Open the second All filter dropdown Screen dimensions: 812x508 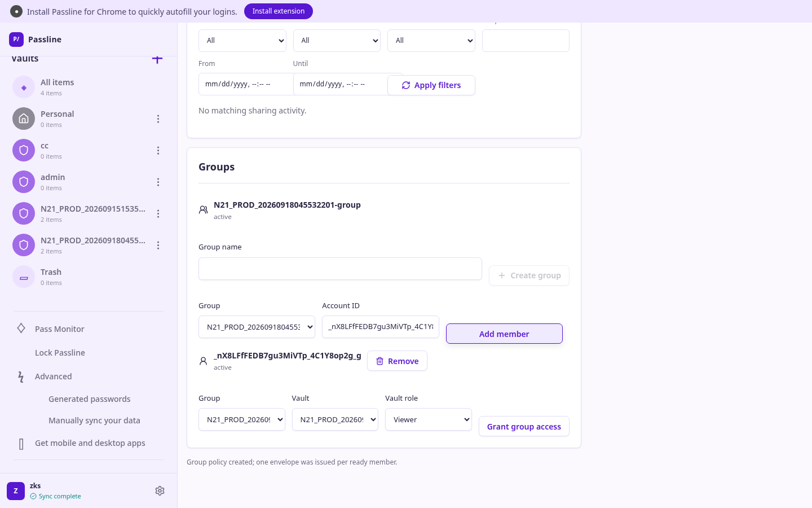pyautogui.click(x=337, y=41)
